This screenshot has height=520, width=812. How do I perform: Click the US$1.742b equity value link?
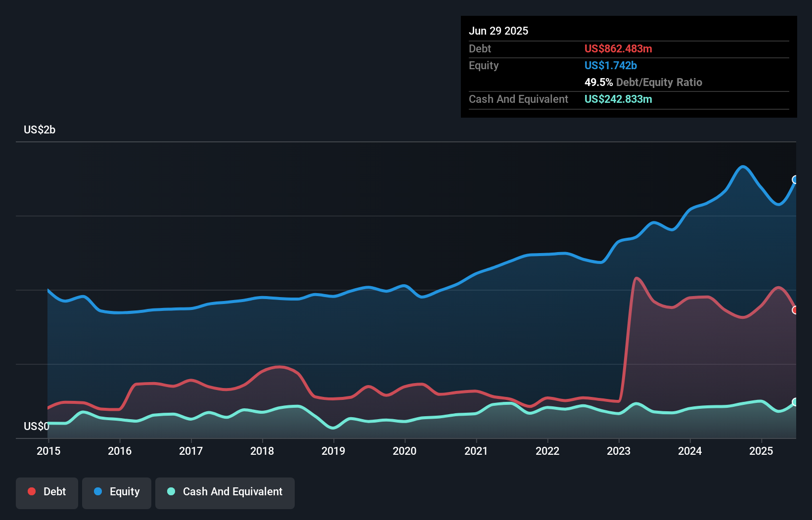tap(610, 65)
